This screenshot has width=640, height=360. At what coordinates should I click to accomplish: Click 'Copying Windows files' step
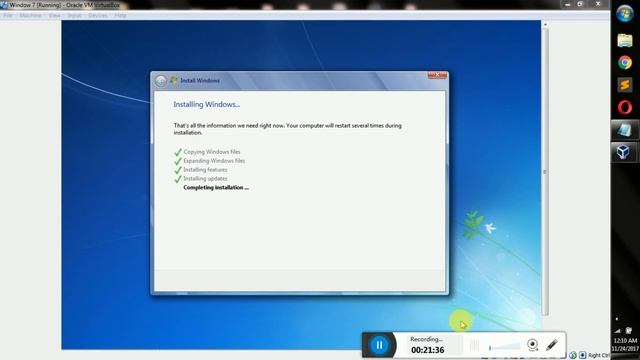click(x=212, y=152)
